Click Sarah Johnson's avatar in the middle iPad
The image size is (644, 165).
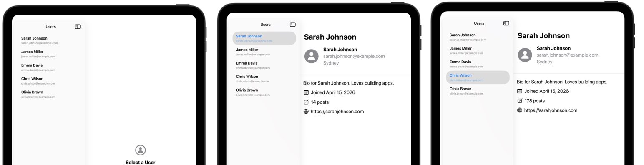(x=312, y=56)
